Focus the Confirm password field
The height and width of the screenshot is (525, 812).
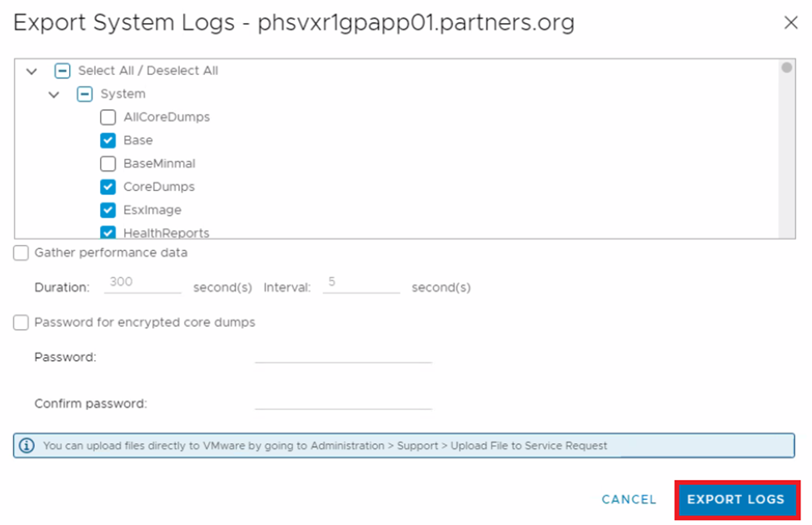click(343, 402)
